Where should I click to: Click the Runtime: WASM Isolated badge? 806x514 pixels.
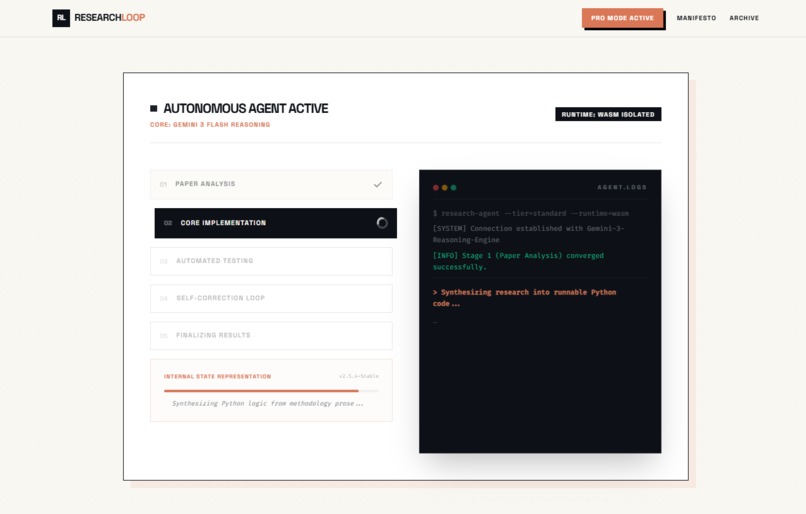click(x=608, y=114)
